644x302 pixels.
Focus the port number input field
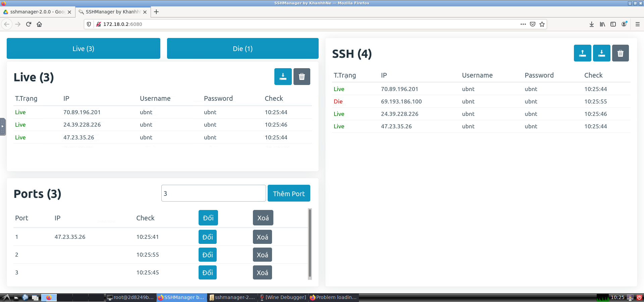[x=214, y=193]
